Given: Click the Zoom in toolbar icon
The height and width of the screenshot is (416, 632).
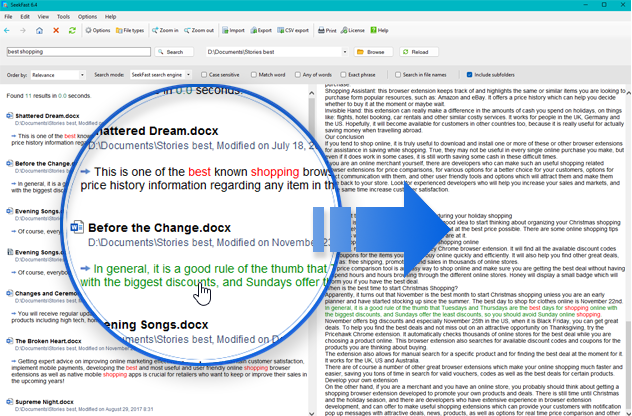Looking at the screenshot, I should (166, 31).
